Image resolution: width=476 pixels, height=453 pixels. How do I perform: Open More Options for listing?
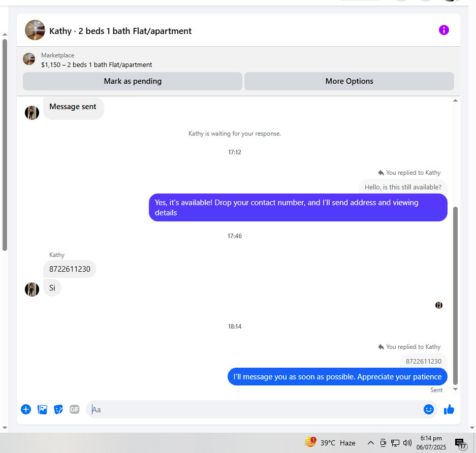tap(349, 81)
